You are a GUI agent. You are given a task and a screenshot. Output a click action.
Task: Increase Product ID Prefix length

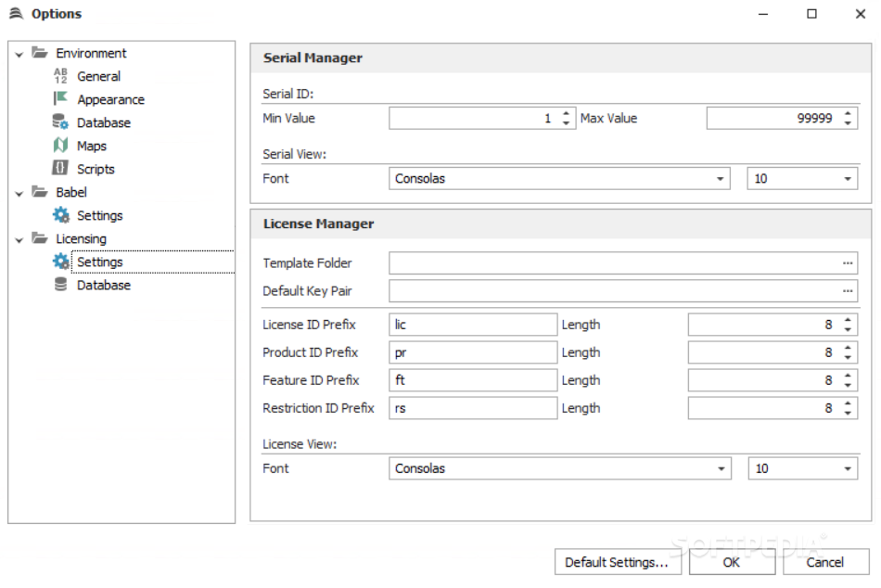[848, 348]
